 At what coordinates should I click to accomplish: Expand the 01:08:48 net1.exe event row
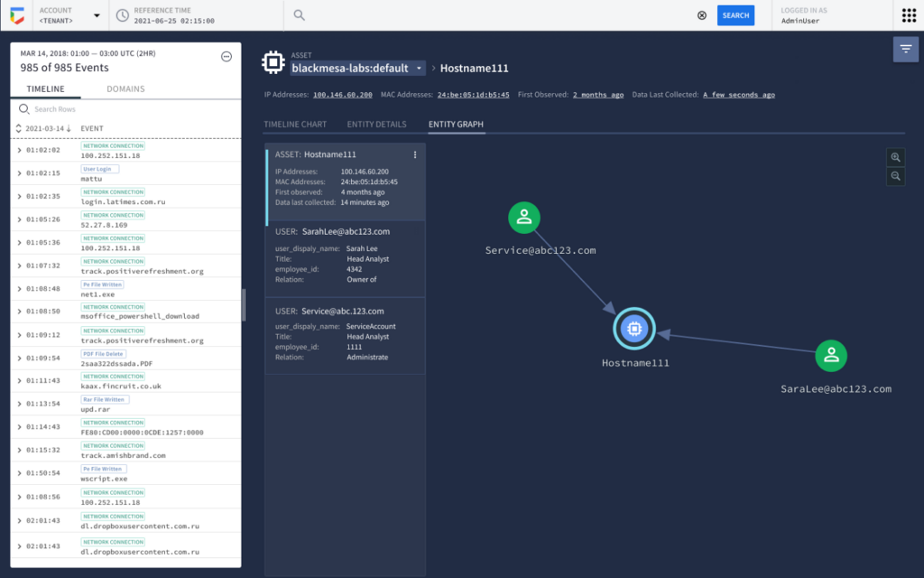point(20,289)
